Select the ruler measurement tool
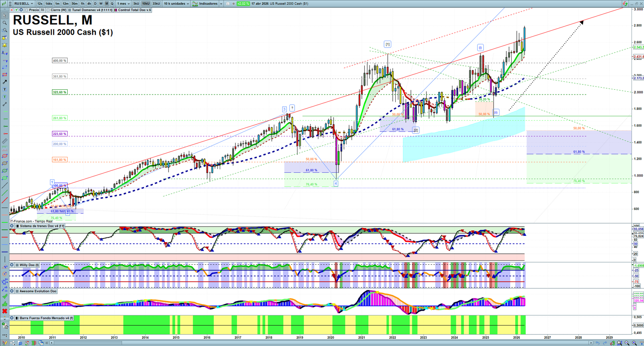Viewport: 644px width, 346px height. 4,141
